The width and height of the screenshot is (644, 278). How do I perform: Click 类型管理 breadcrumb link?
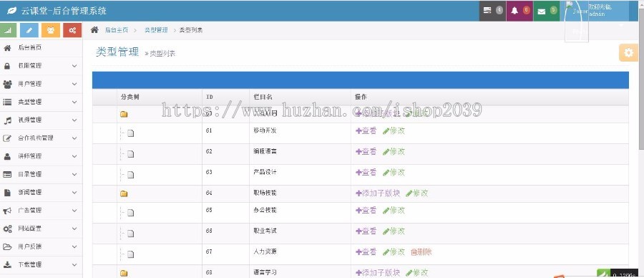click(156, 30)
